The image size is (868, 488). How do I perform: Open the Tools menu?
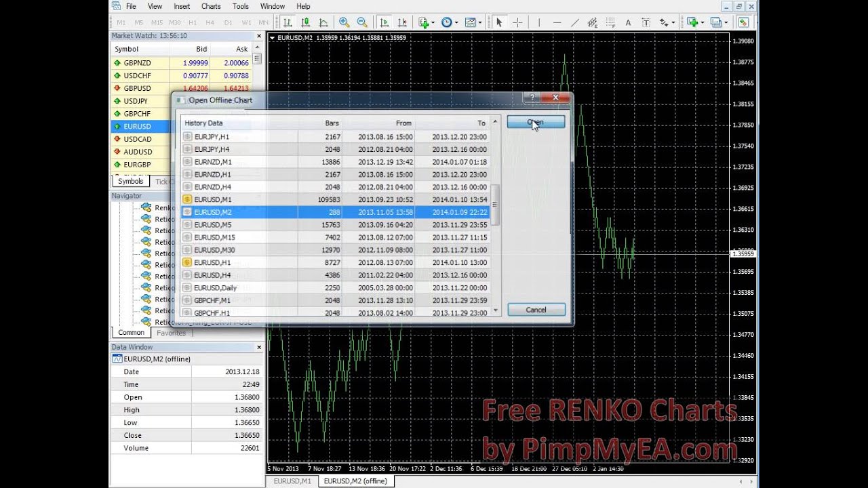241,6
